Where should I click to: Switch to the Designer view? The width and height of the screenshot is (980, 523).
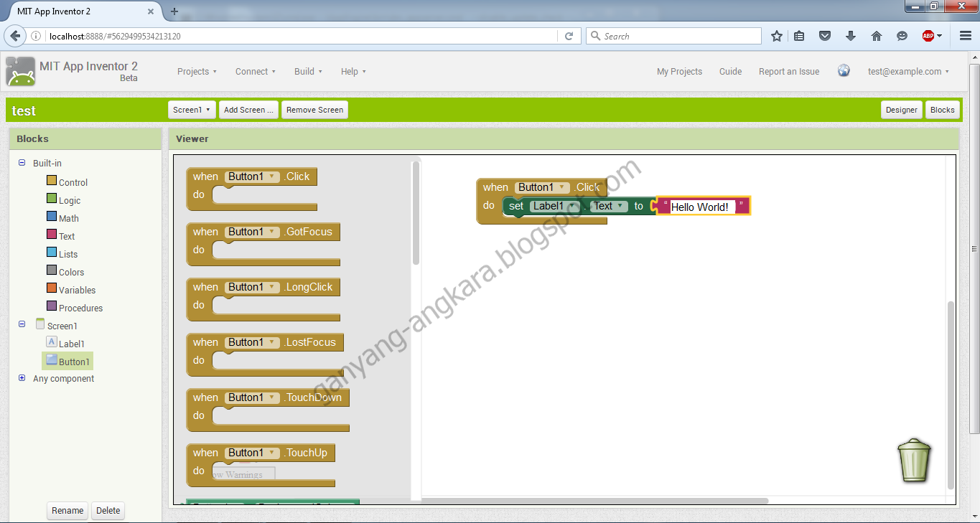(901, 109)
